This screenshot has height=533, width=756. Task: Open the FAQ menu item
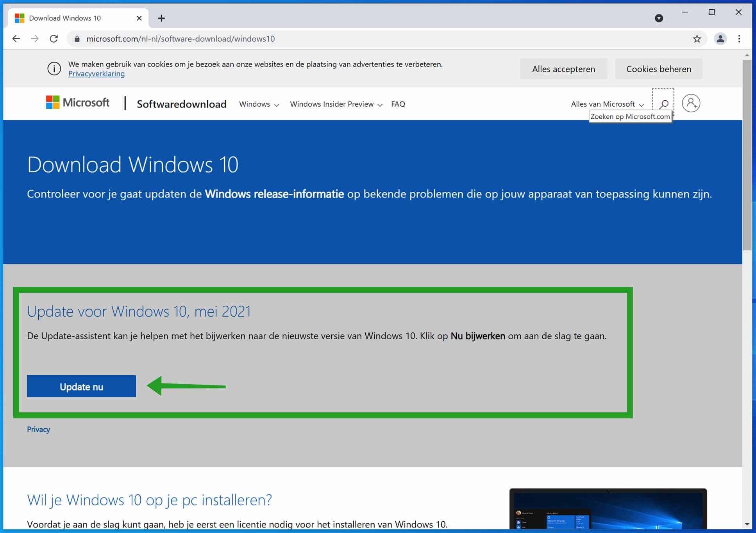point(398,104)
